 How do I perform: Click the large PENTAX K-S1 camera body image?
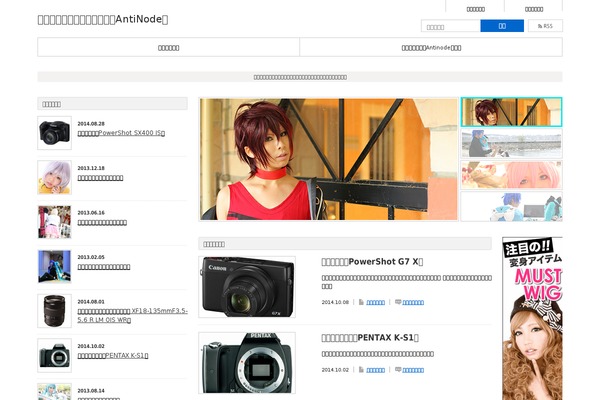click(x=247, y=362)
